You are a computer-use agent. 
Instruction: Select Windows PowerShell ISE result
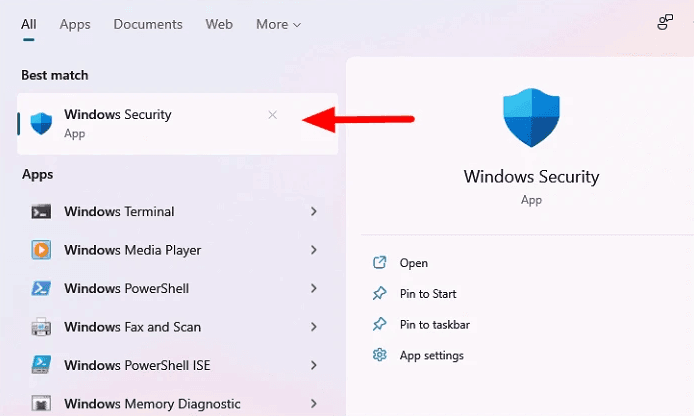tap(175, 365)
